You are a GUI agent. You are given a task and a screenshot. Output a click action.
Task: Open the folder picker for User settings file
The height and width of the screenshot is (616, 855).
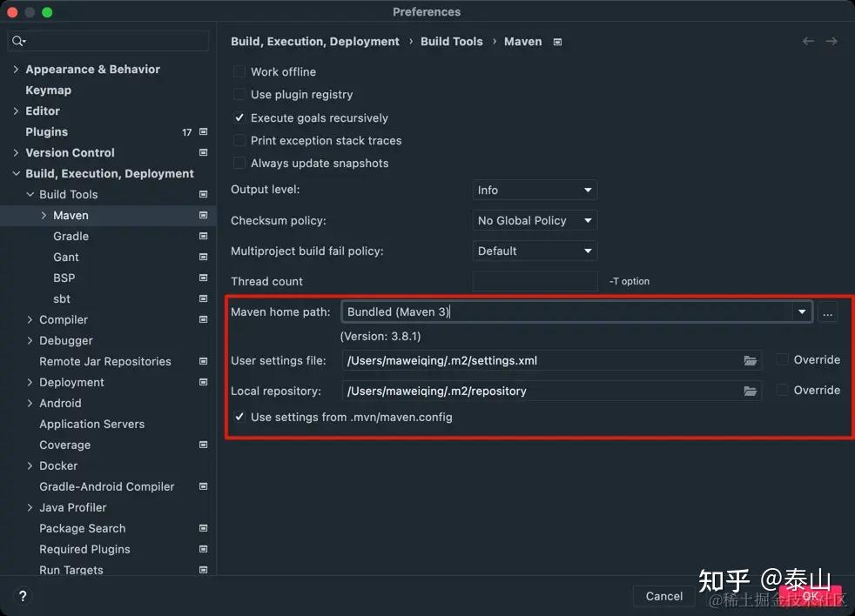[x=751, y=359]
